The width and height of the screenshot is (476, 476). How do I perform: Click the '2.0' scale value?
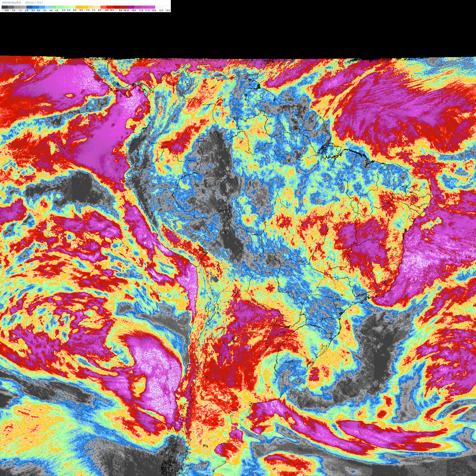(27, 10)
